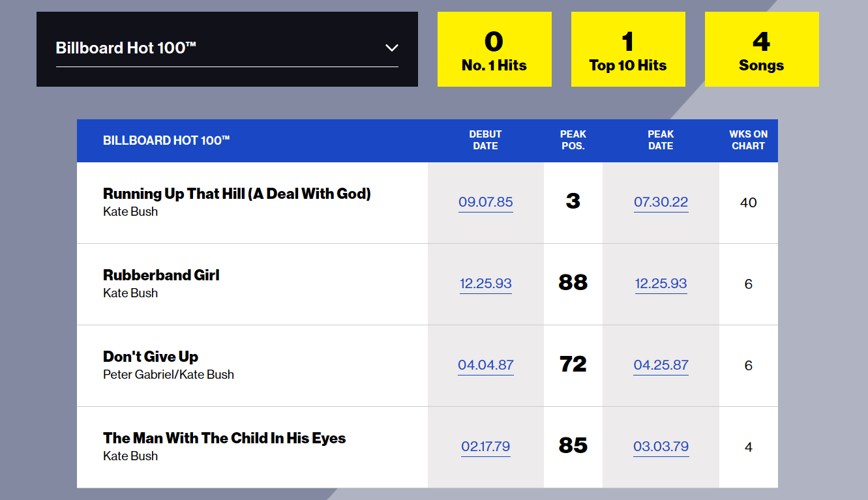Click Running Up That Hill song title

pyautogui.click(x=237, y=194)
